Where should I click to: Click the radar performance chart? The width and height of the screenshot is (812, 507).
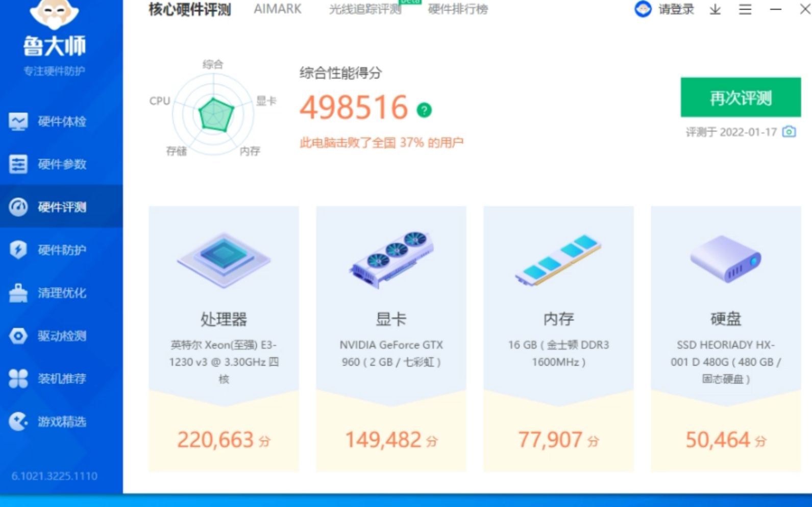click(213, 114)
